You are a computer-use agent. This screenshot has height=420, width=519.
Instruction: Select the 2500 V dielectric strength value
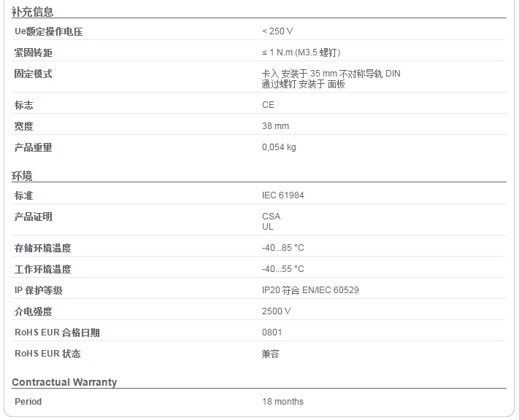coord(276,311)
